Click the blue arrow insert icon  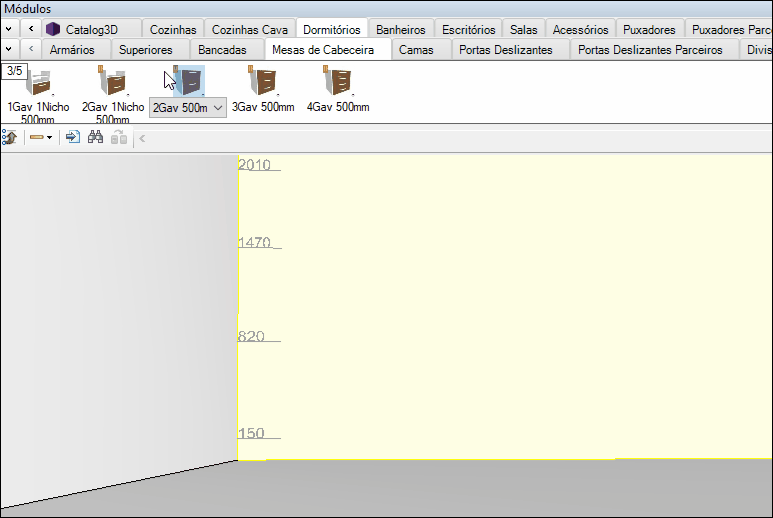pos(72,137)
